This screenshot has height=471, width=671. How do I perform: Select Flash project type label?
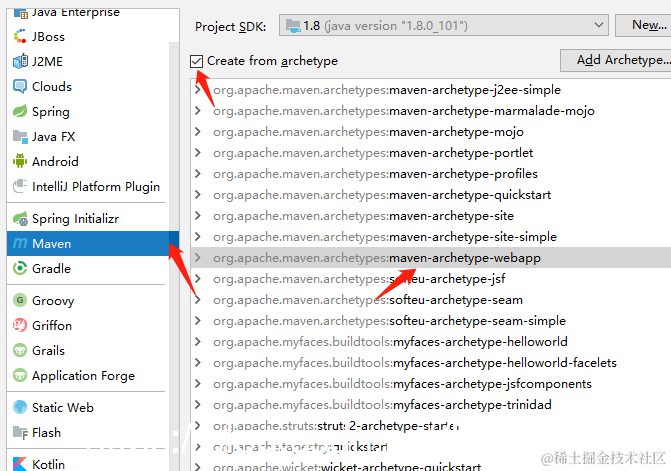46,432
